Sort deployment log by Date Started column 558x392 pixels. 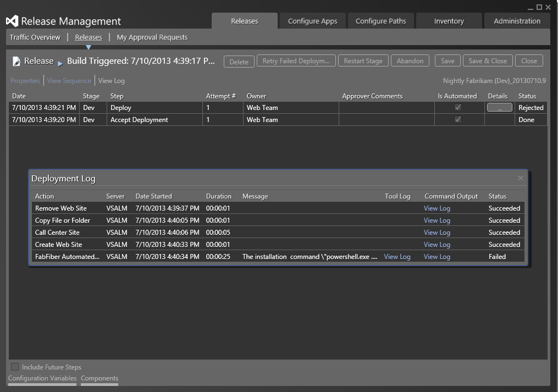click(154, 196)
